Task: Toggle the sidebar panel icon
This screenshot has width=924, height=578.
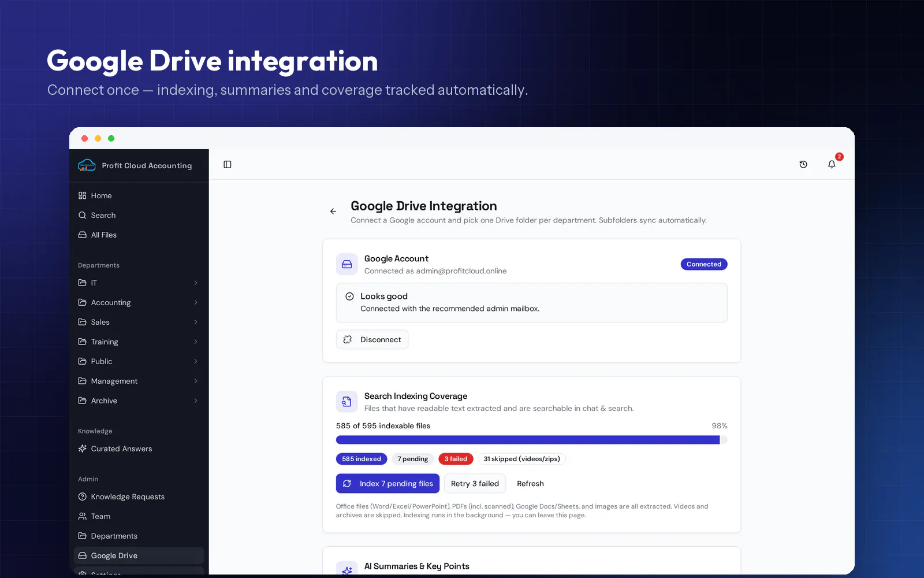Action: pos(228,165)
